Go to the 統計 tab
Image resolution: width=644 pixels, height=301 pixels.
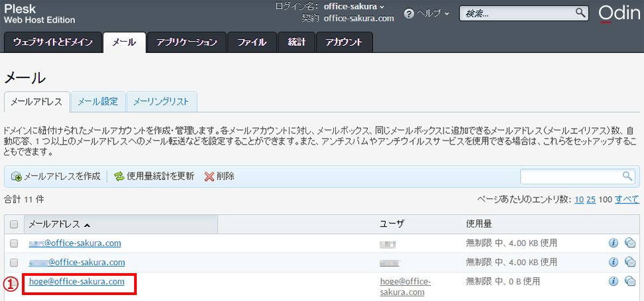click(x=296, y=42)
